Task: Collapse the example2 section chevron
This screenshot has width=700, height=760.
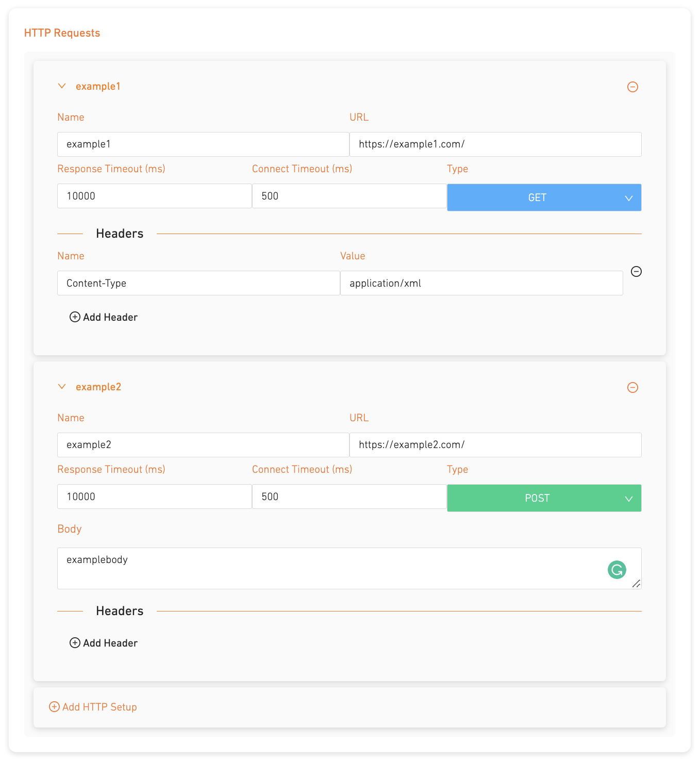Action: [62, 387]
